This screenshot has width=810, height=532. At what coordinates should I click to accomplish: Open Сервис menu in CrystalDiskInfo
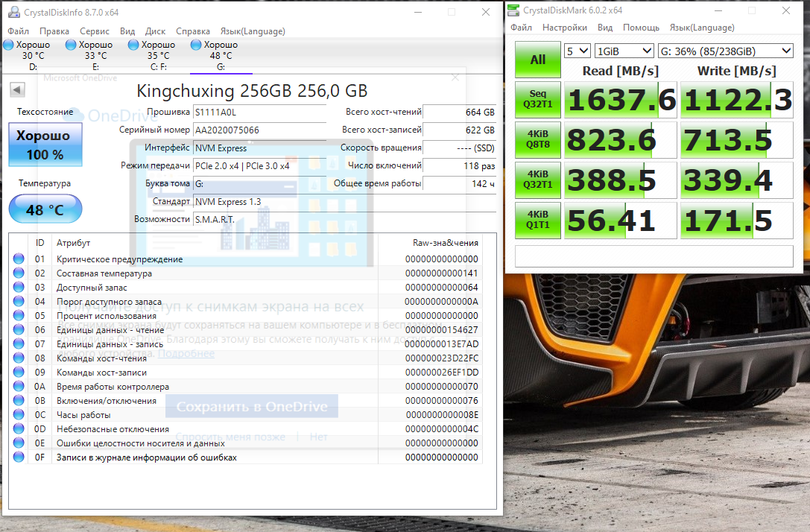coord(95,31)
